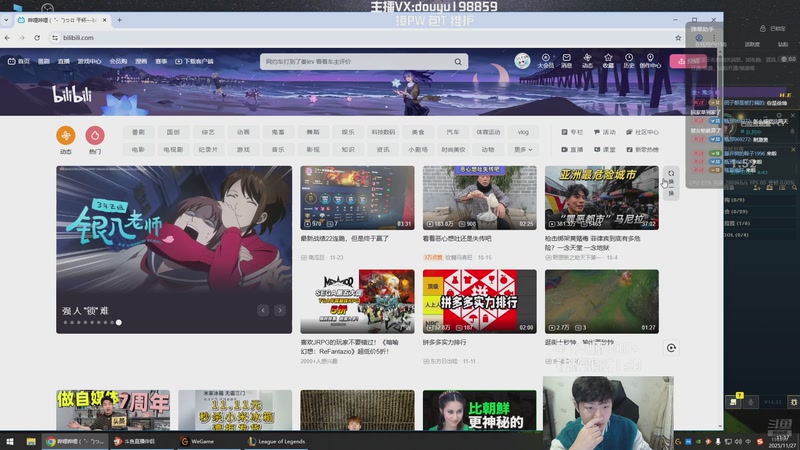800x450 pixels.
Task: Click 番剧 in top navigation
Action: click(x=44, y=61)
